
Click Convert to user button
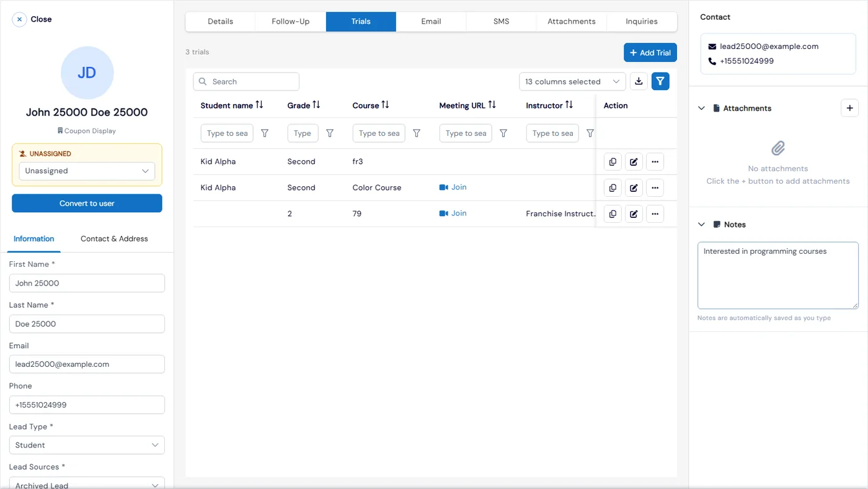coord(87,204)
